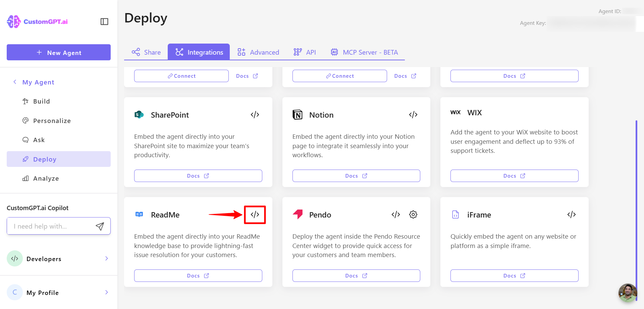Click the Agent Key value field
This screenshot has width=644, height=309.
[x=591, y=23]
